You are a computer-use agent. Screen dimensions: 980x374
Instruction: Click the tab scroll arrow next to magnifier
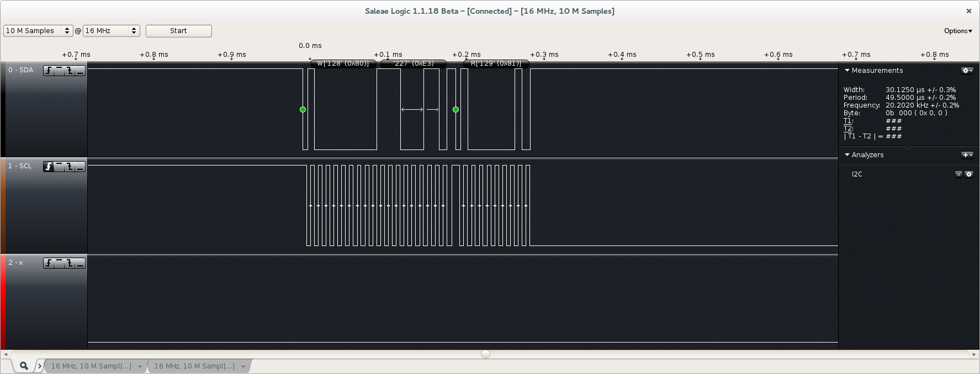pyautogui.click(x=40, y=366)
